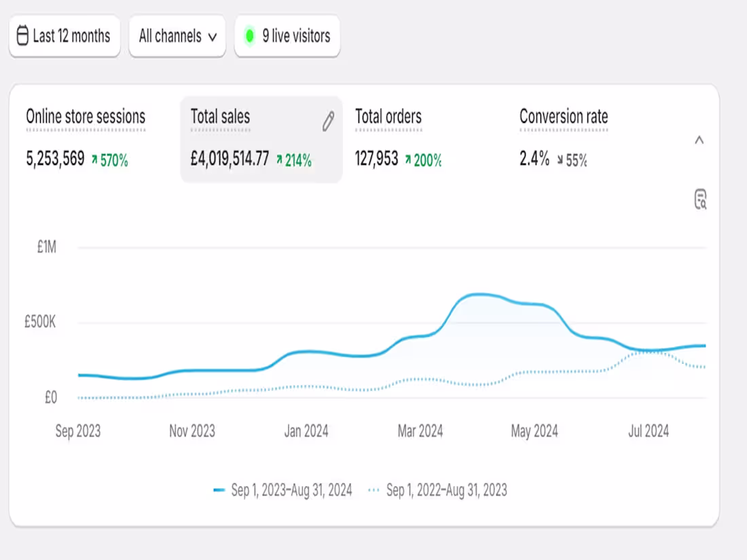Click the green arrow beside 200%

pos(408,160)
